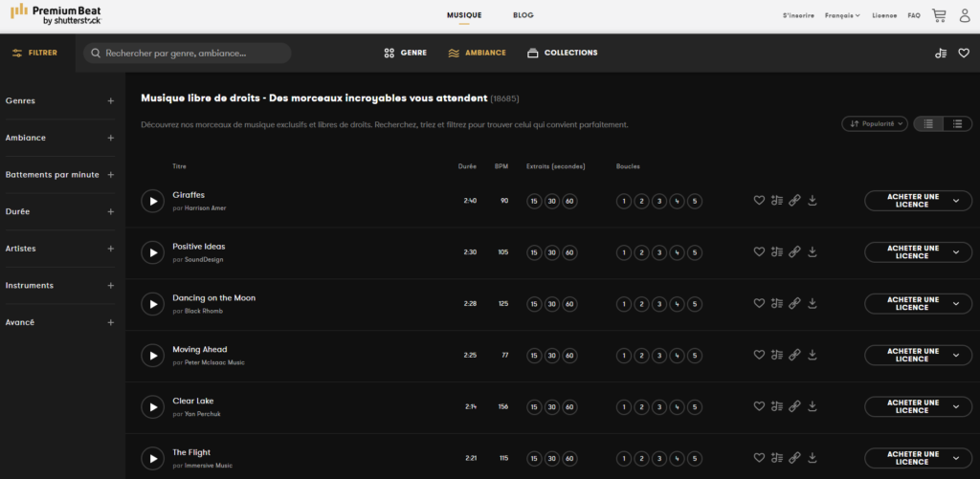Switch to compact list view
980x479 pixels.
coord(925,123)
